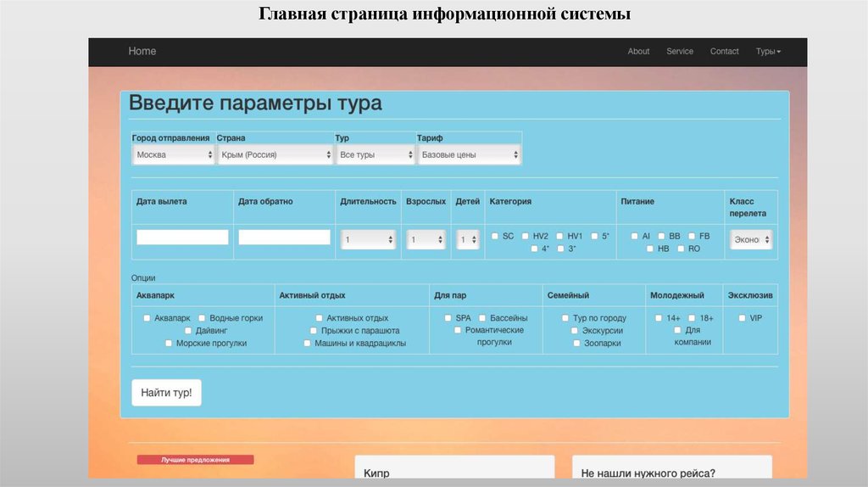The width and height of the screenshot is (868, 487).
Task: Open the Длительность dropdown
Action: pos(368,240)
